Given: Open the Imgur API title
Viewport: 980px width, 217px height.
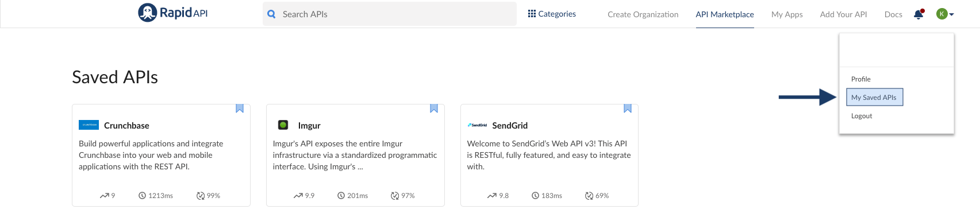Looking at the screenshot, I should point(309,125).
